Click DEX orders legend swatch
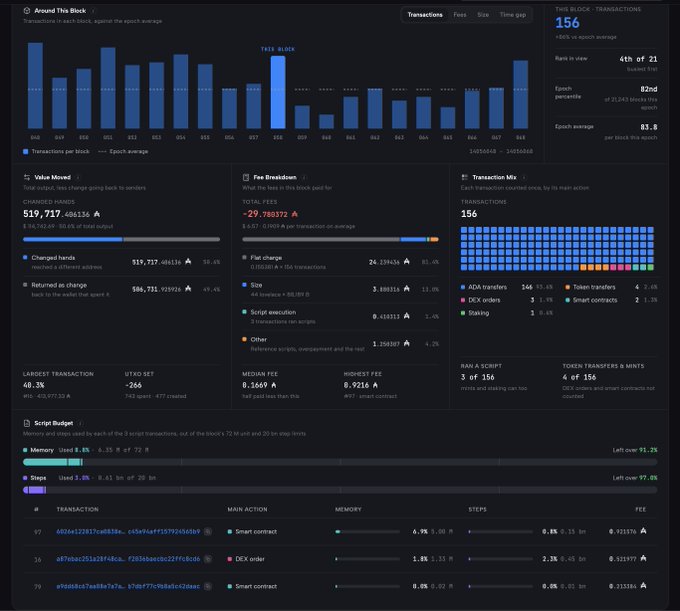 point(463,300)
